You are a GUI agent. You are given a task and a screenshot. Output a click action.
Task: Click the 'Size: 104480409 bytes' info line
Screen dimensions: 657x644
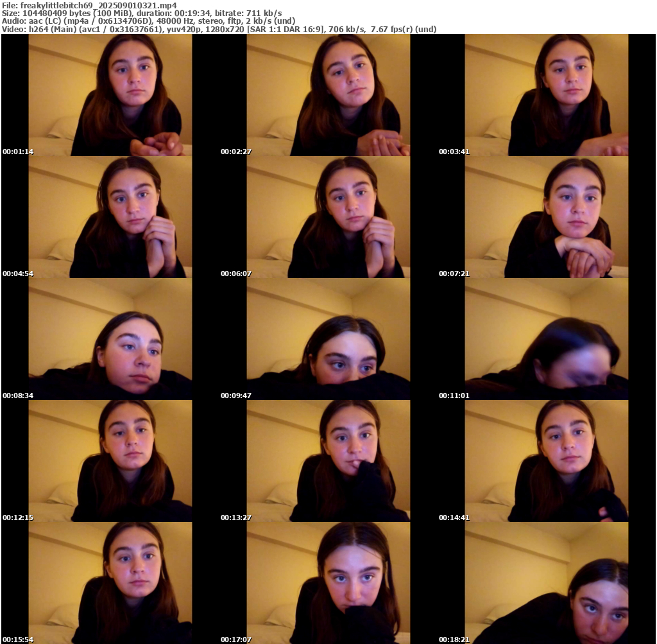pos(142,13)
